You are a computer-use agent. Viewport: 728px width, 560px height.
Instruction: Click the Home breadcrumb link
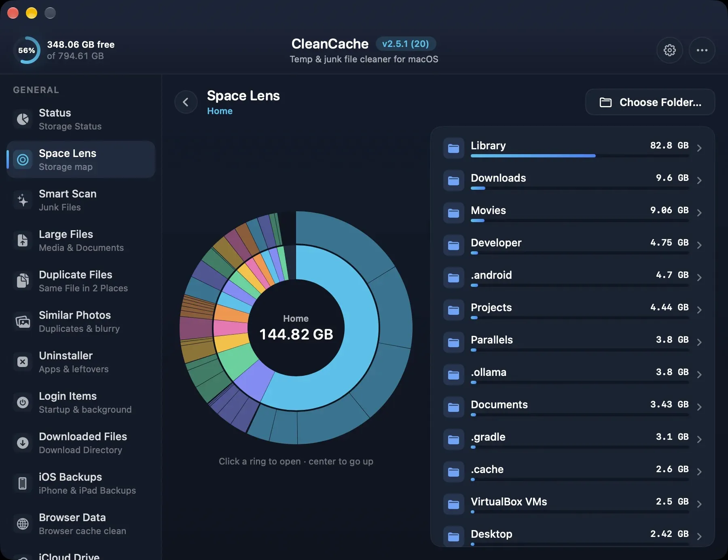pyautogui.click(x=220, y=111)
